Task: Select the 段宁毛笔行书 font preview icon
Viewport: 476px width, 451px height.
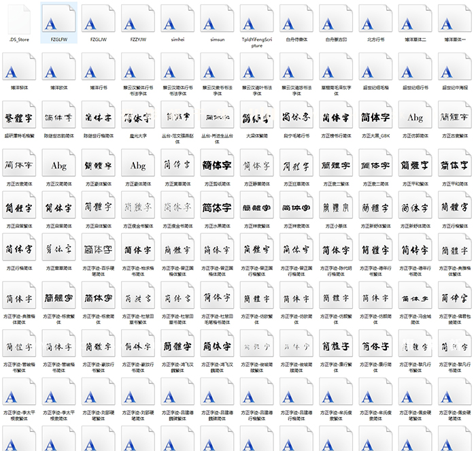Action: click(296, 115)
